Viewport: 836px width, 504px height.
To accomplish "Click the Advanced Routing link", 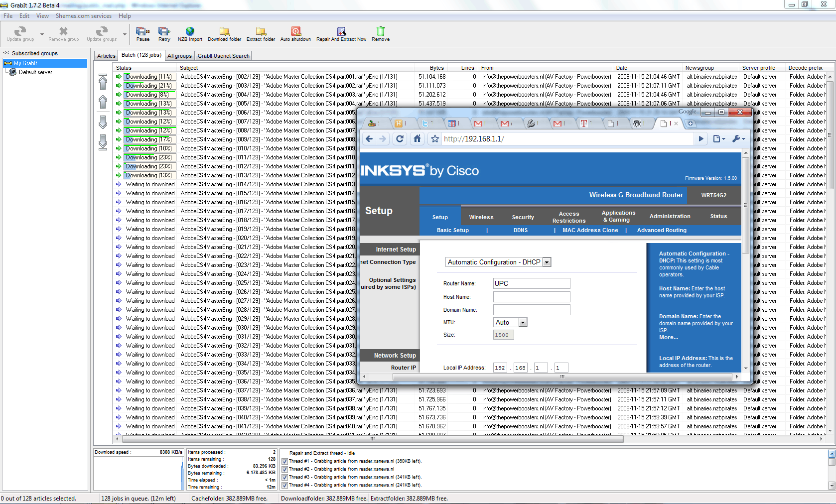I will [x=662, y=230].
